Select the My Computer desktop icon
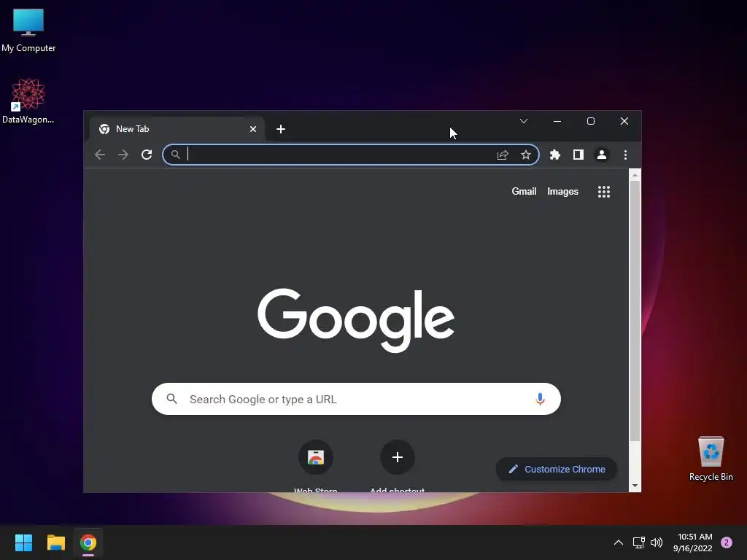The height and width of the screenshot is (560, 747). pyautogui.click(x=28, y=31)
